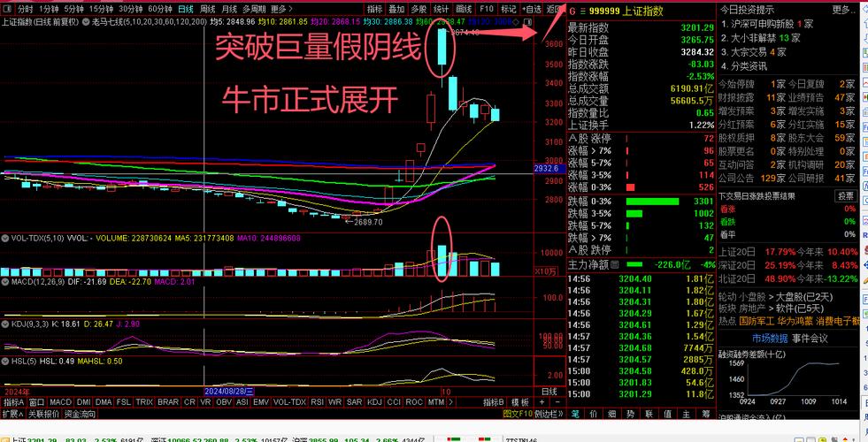
Task: Open the 关联报价 tab
Action: pos(43,413)
